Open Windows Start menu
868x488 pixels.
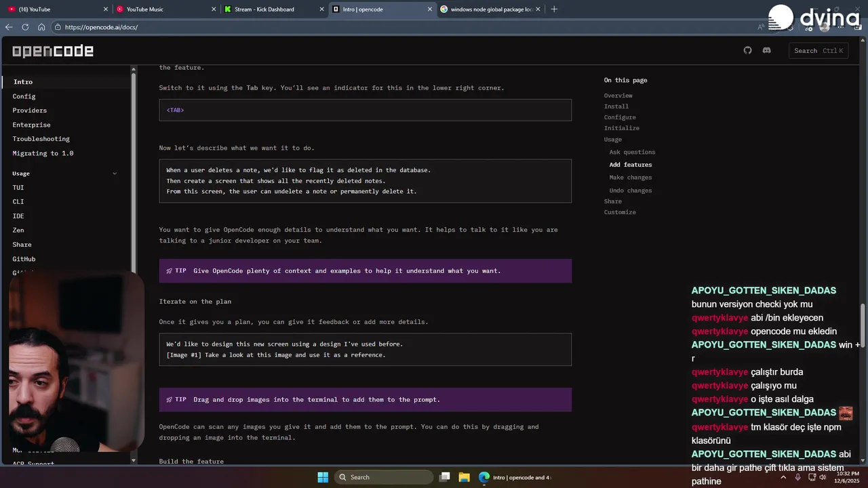[x=323, y=477]
